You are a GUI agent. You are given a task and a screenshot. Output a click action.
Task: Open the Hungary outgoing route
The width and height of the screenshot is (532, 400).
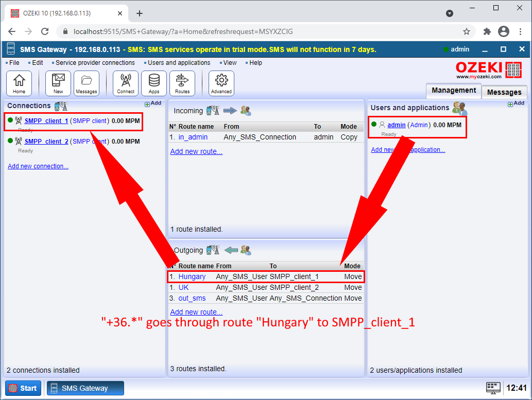(192, 276)
